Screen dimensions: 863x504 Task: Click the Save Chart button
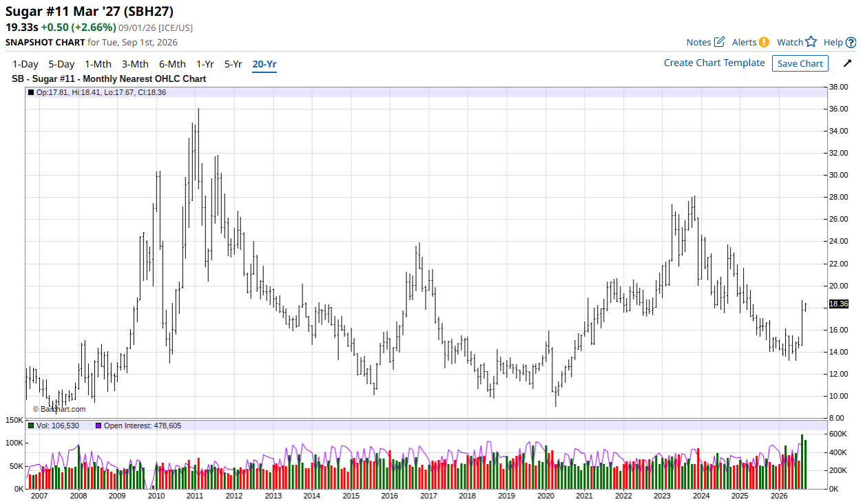pyautogui.click(x=800, y=63)
